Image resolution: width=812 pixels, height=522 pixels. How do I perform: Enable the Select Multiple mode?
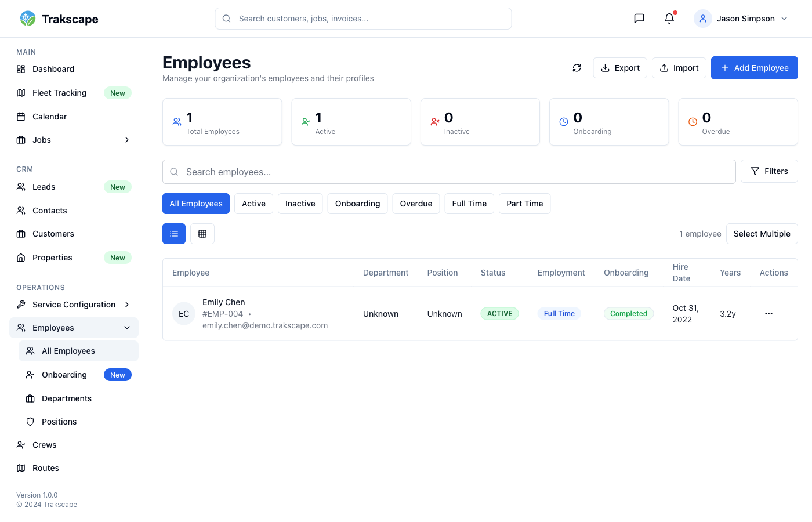coord(762,234)
